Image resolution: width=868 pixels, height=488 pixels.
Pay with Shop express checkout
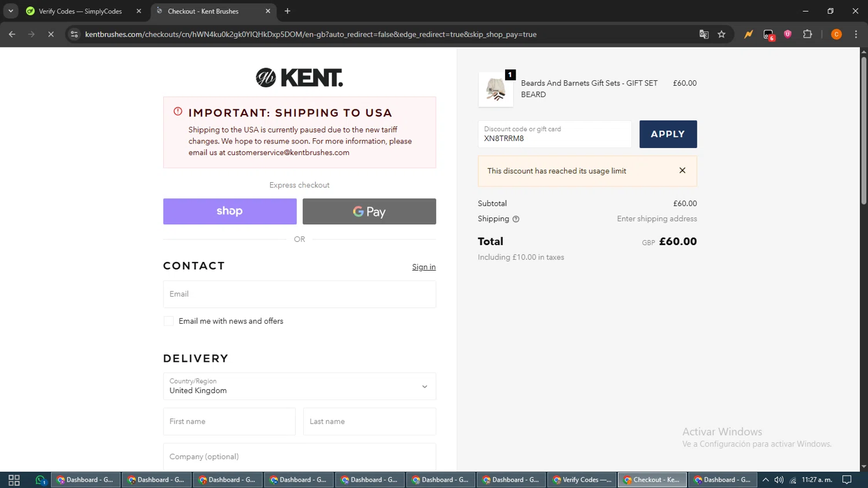pos(230,211)
